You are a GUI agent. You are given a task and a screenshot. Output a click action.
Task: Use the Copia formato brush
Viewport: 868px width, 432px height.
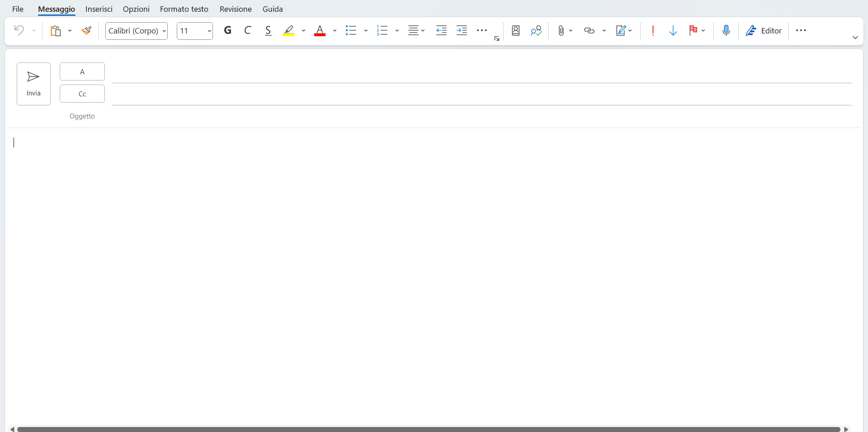(x=86, y=30)
